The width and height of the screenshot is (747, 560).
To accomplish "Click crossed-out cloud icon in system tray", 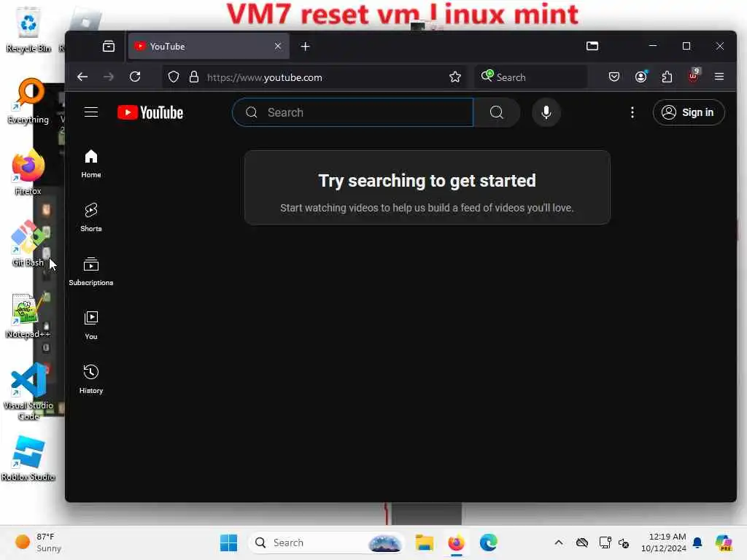I will click(582, 542).
